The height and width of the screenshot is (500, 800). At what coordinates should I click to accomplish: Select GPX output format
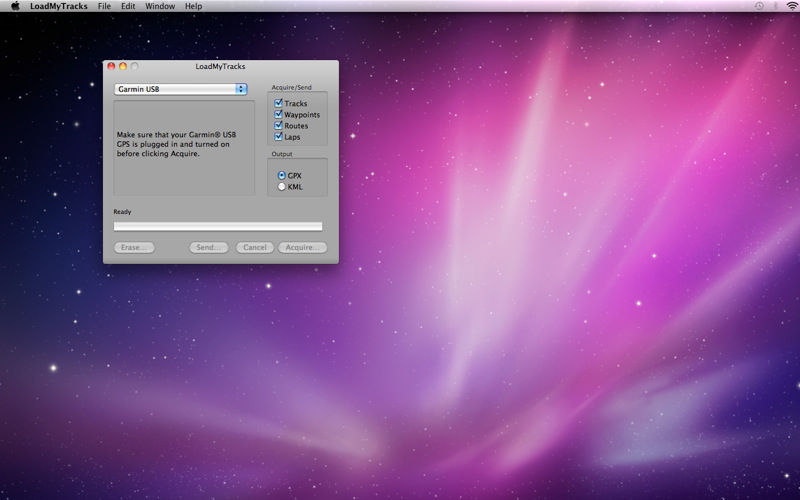pyautogui.click(x=282, y=176)
